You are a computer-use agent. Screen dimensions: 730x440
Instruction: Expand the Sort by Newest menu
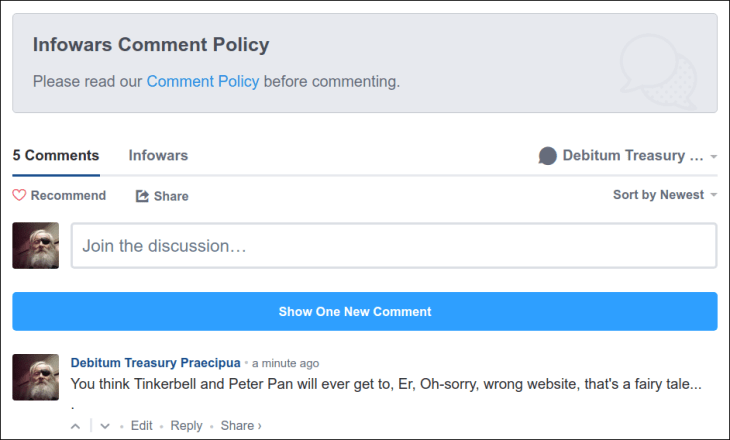pyautogui.click(x=664, y=195)
